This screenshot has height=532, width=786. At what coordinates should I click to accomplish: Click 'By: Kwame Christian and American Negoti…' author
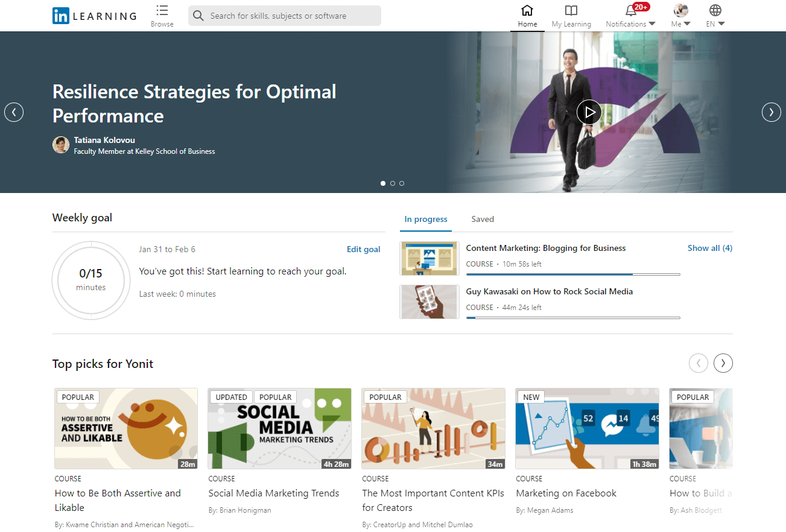[124, 525]
